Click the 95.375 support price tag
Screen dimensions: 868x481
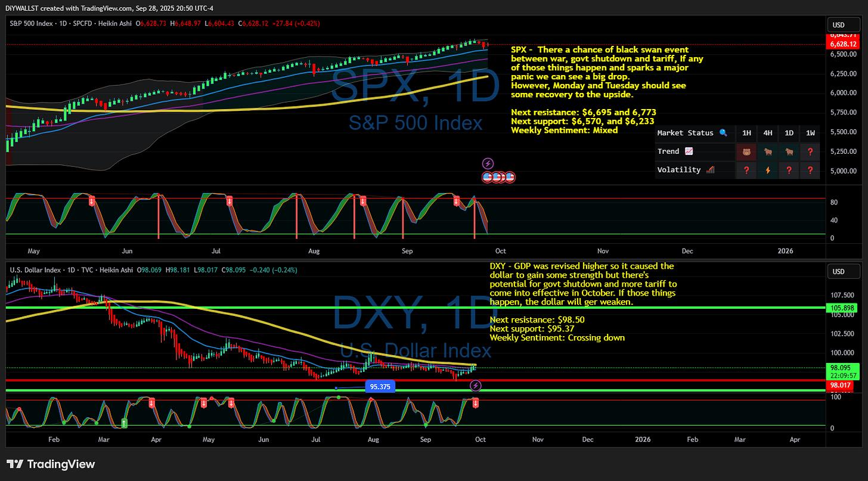tap(380, 386)
